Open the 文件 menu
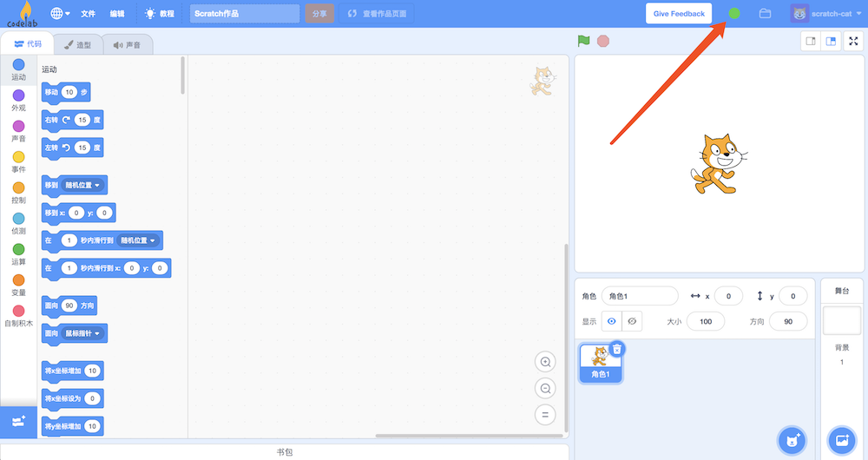 coord(88,14)
